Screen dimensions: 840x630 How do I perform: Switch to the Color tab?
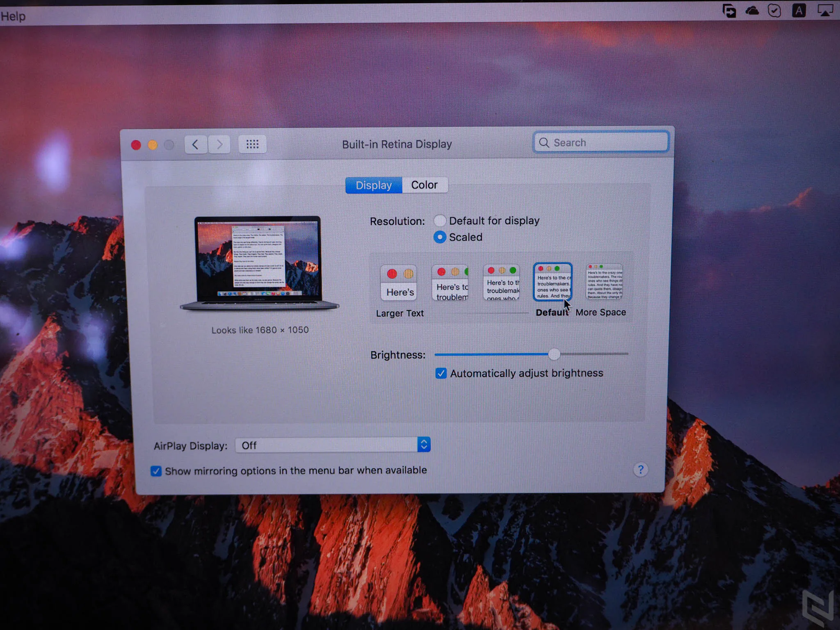point(425,185)
